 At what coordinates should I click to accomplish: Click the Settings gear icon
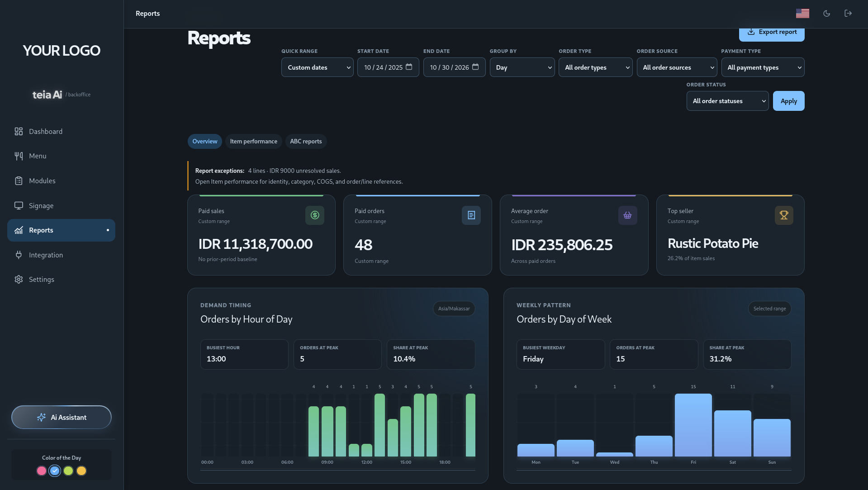[19, 280]
